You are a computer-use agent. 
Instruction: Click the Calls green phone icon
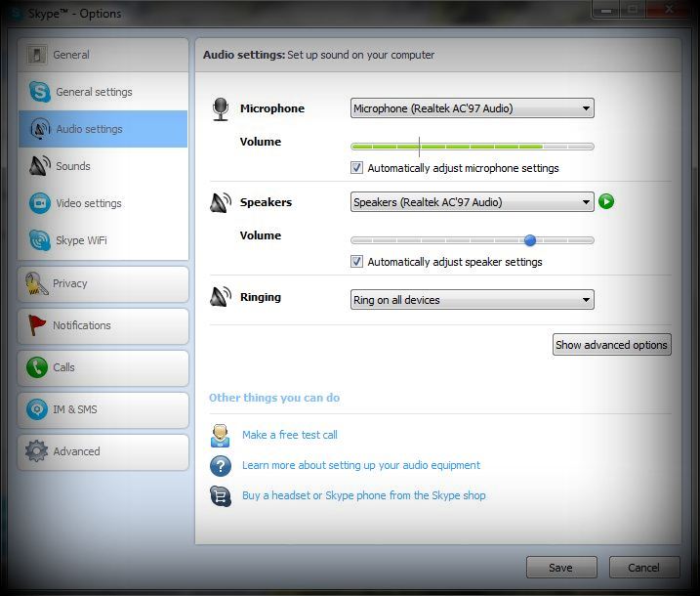[x=36, y=367]
